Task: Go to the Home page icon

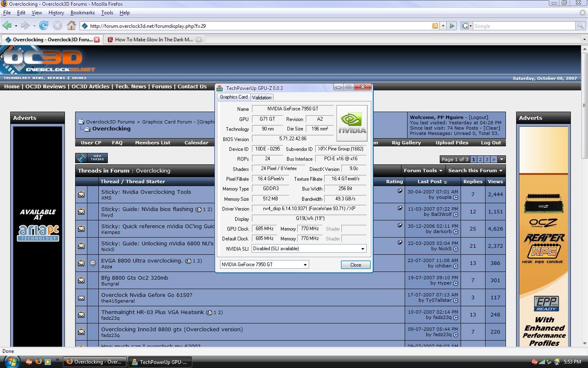Action: click(71, 26)
